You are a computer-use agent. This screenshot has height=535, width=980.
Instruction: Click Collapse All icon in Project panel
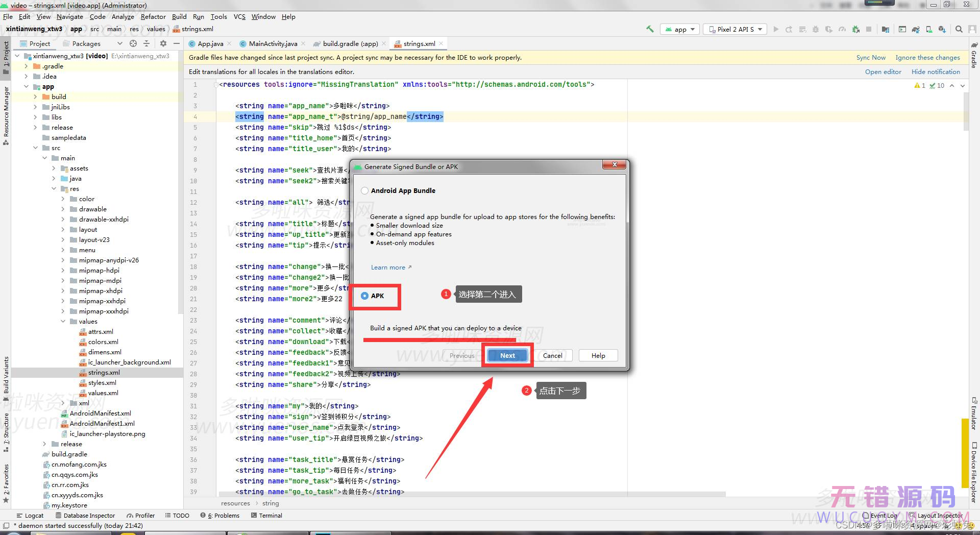146,43
